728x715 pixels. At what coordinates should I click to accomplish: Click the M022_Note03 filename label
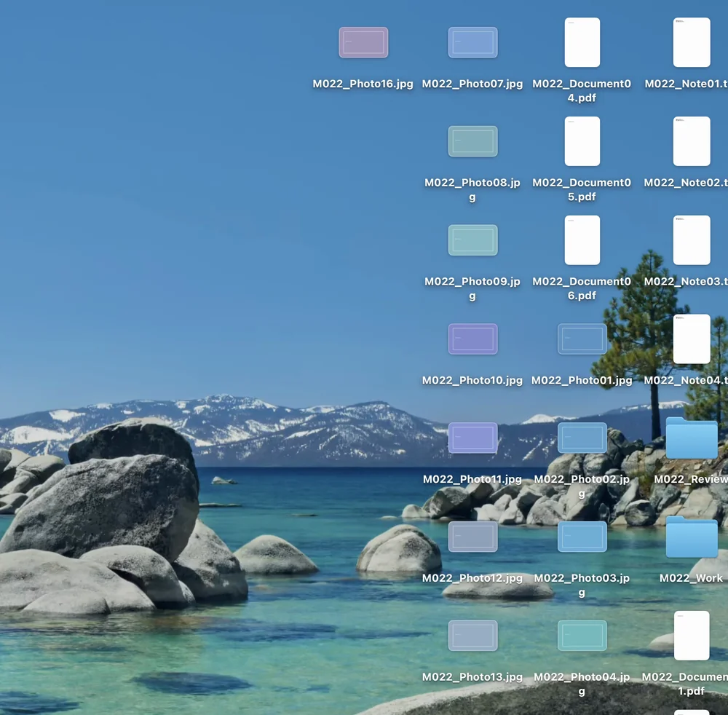coord(686,282)
